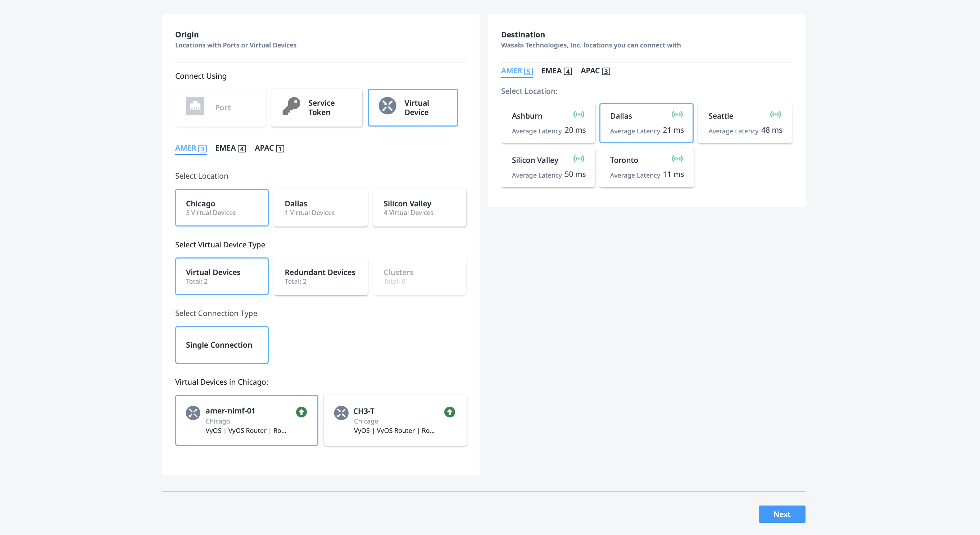Choose Port as connection method
This screenshot has height=535, width=980.
click(x=221, y=108)
